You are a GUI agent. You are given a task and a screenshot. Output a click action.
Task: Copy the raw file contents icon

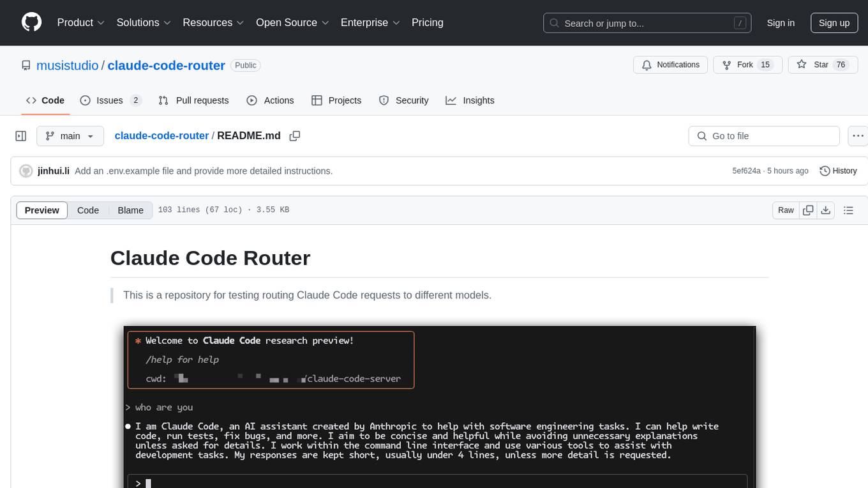808,210
